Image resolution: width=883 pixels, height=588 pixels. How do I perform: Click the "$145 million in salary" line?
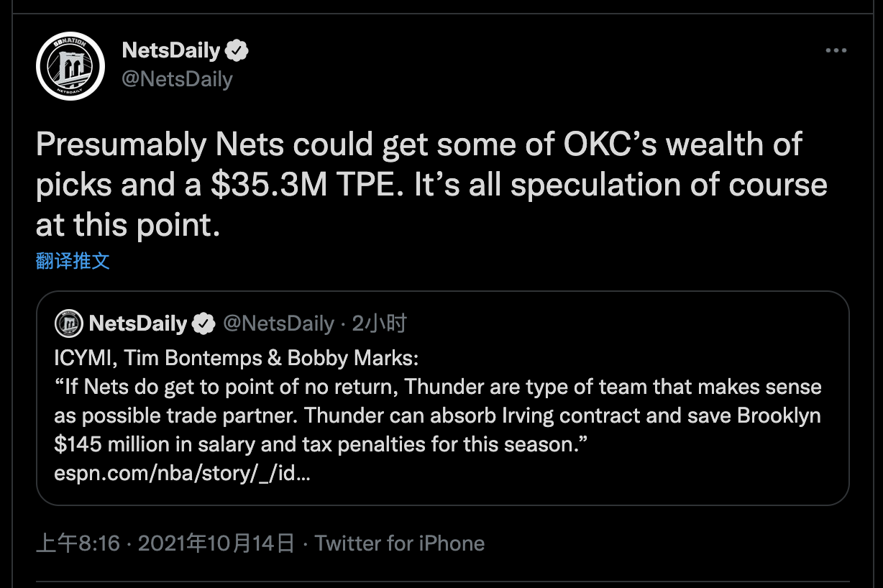[x=321, y=445]
